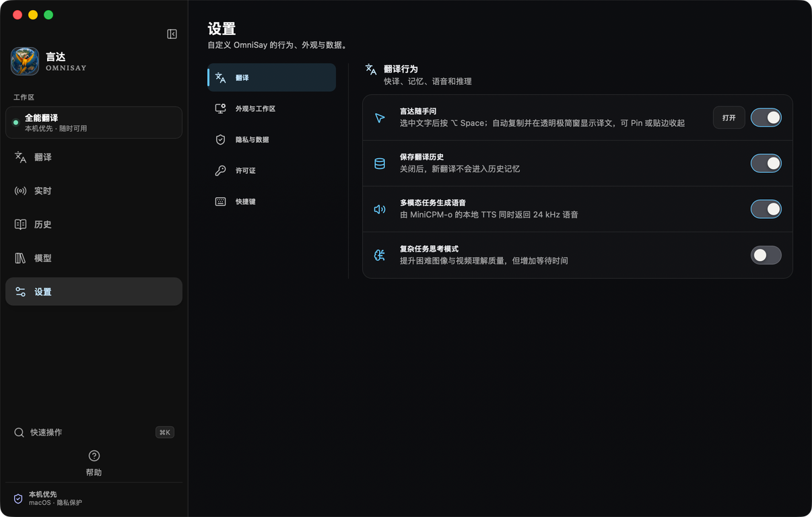Open the 翻译 page in the sidebar
This screenshot has height=517, width=812.
pos(94,157)
